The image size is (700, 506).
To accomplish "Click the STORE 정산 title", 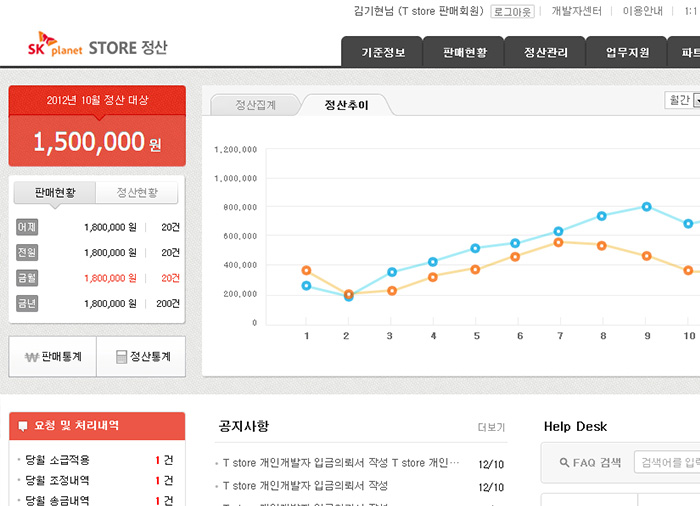I will [x=128, y=48].
